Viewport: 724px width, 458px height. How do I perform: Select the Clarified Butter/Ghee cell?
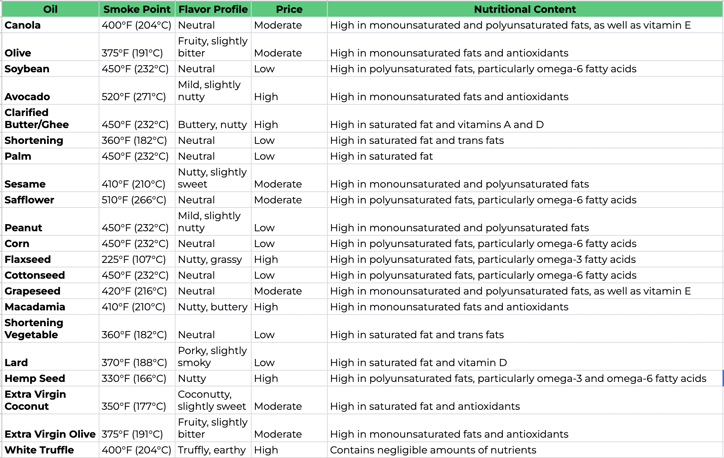click(x=50, y=119)
